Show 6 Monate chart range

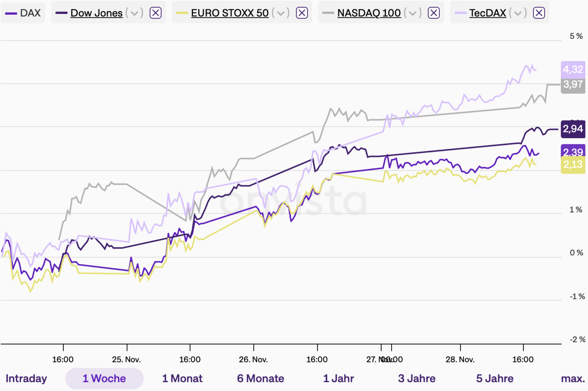pyautogui.click(x=260, y=378)
